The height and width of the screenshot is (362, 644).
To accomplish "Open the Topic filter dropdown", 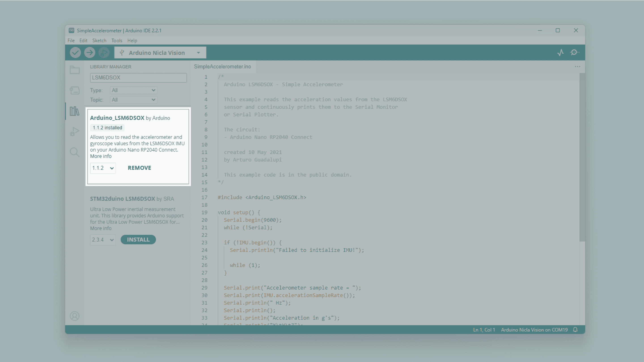I will tap(133, 100).
